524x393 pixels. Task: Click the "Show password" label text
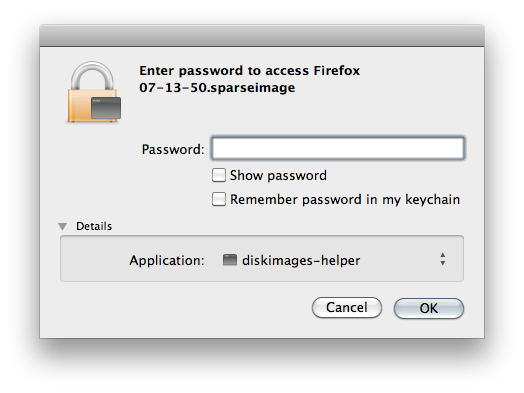(x=278, y=175)
